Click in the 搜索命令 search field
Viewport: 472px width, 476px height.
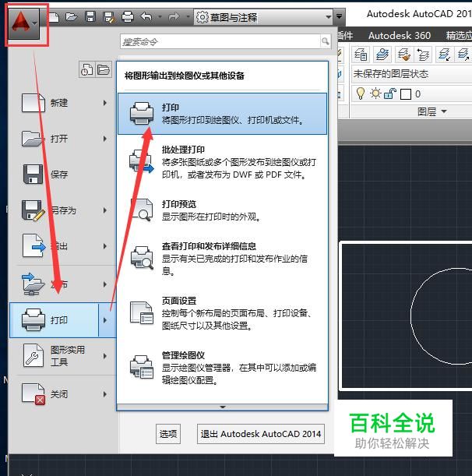click(220, 41)
